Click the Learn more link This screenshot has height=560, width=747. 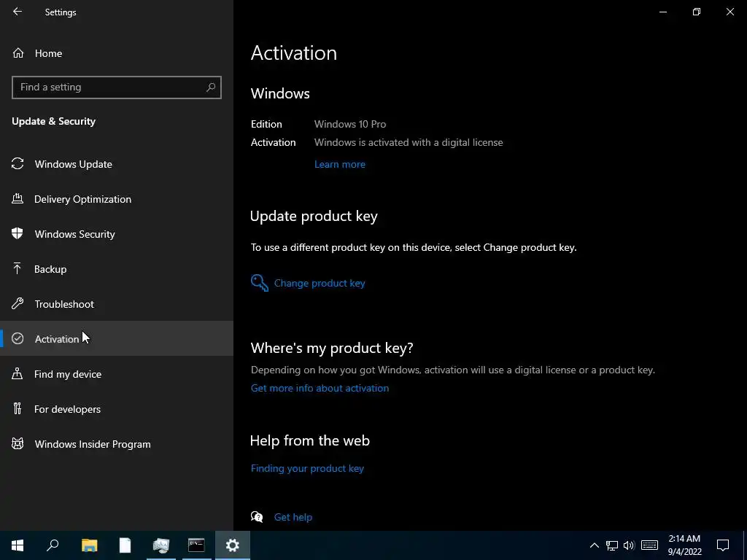(340, 164)
